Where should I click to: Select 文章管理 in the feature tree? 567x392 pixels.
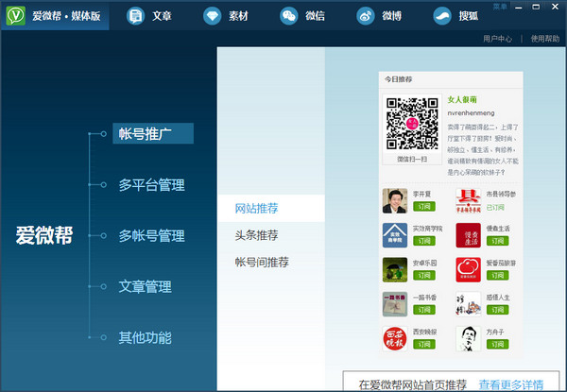coord(145,286)
